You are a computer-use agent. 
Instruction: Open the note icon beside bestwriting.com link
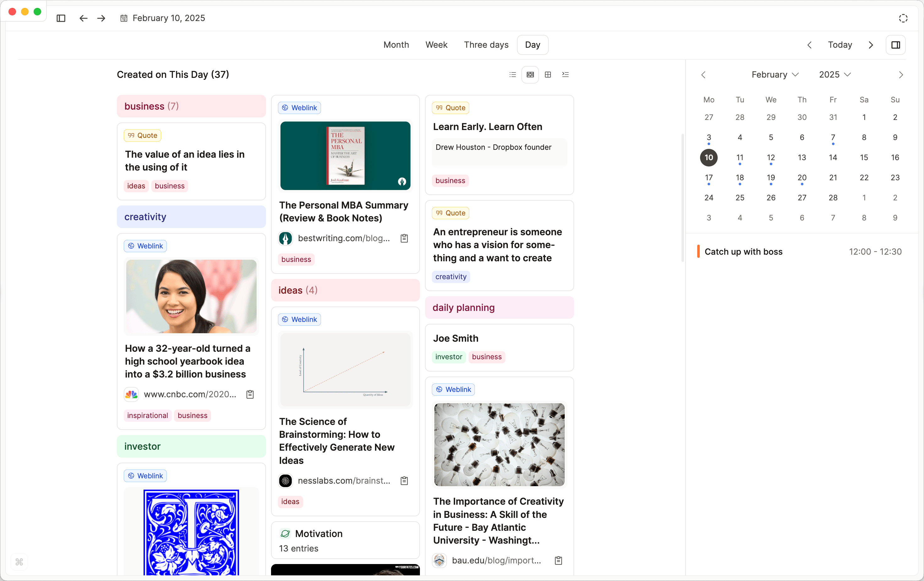pyautogui.click(x=404, y=238)
